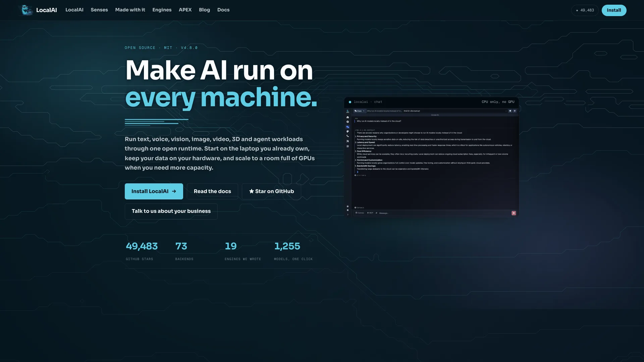Click the tools icon in preview sidebar
Viewport: 644px width, 362px height.
click(347, 141)
